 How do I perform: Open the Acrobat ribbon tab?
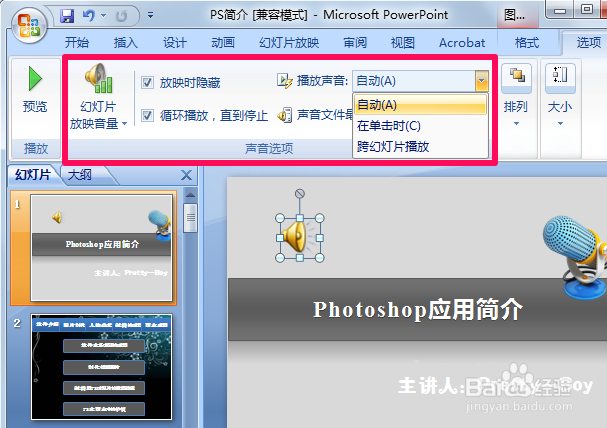[x=462, y=43]
